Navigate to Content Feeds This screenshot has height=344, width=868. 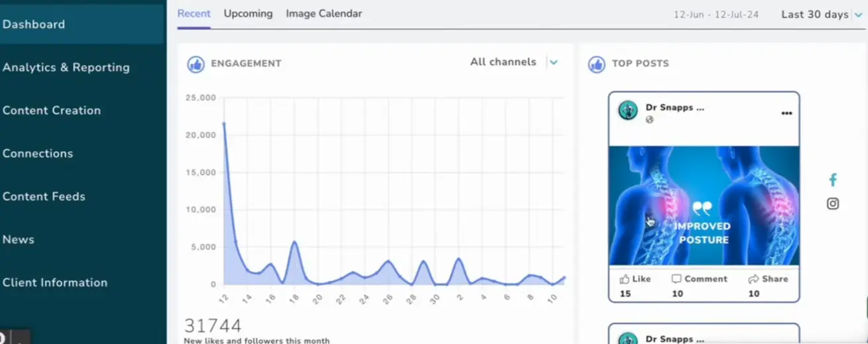coord(44,197)
